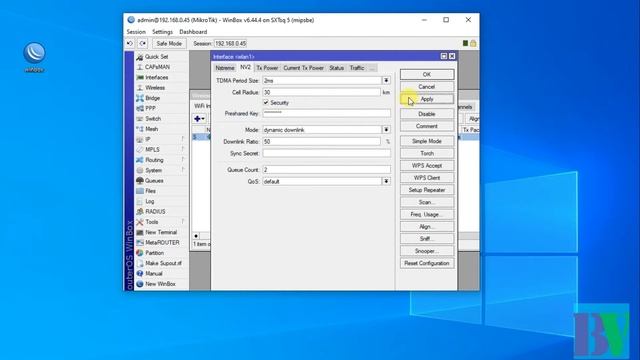Click the redo arrow toolbar icon

coord(142,43)
